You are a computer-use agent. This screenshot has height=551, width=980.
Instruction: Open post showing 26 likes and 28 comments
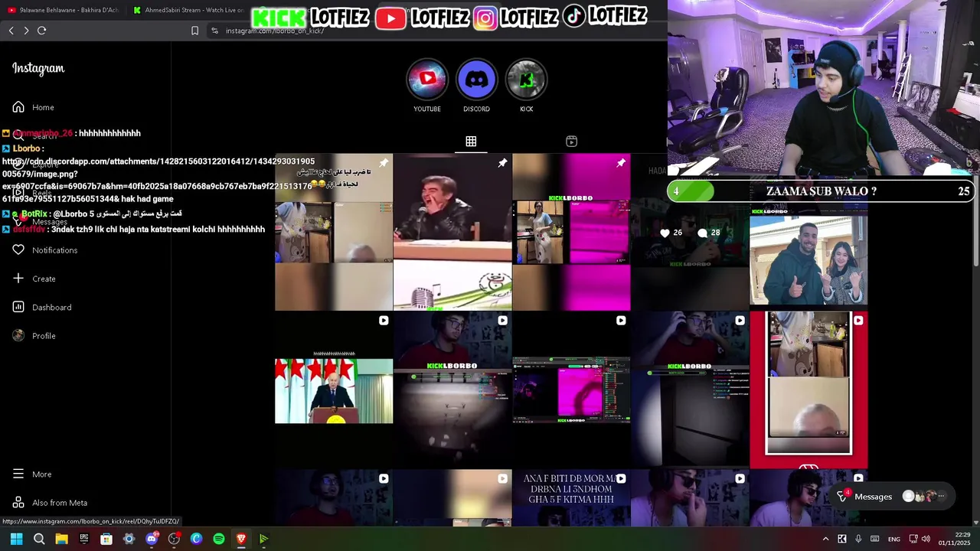(x=690, y=232)
